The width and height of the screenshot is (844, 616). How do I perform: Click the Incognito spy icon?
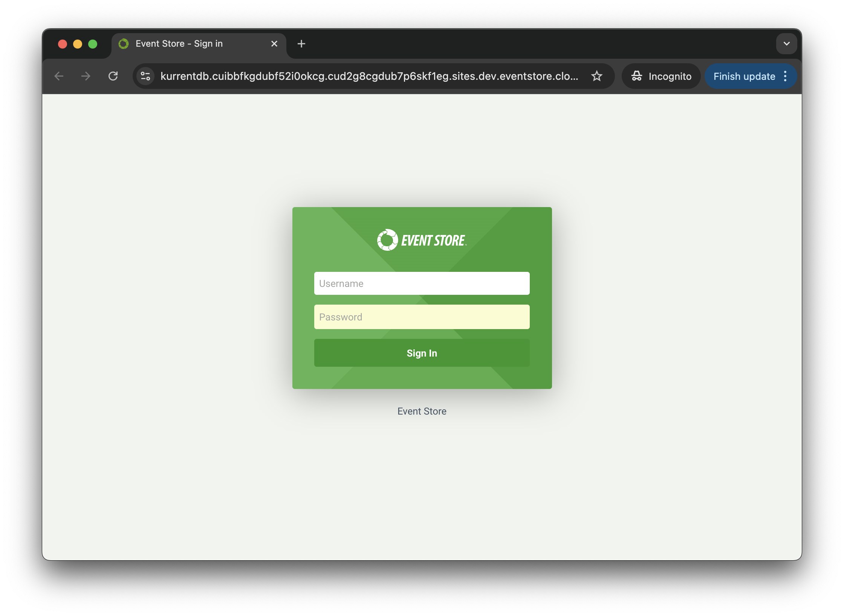637,76
